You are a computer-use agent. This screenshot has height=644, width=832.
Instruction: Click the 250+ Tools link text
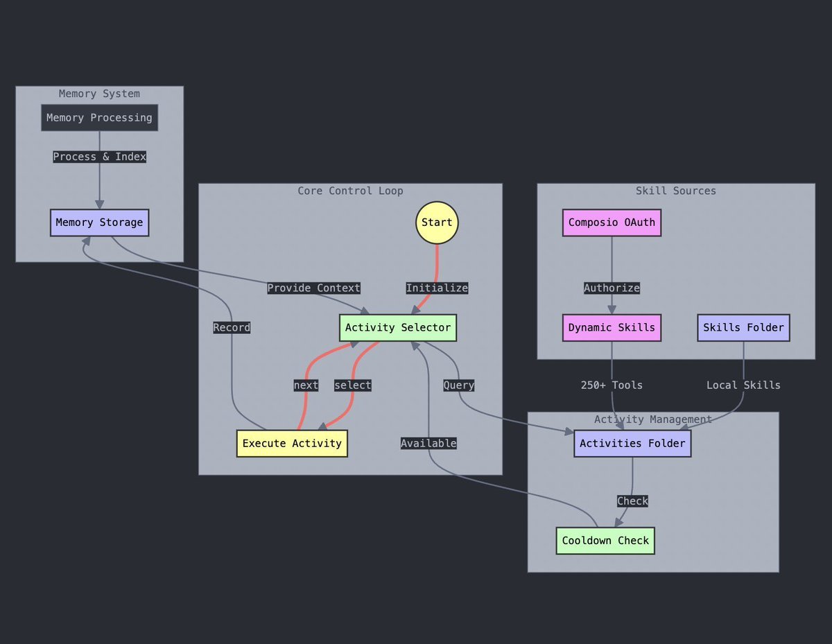[612, 385]
